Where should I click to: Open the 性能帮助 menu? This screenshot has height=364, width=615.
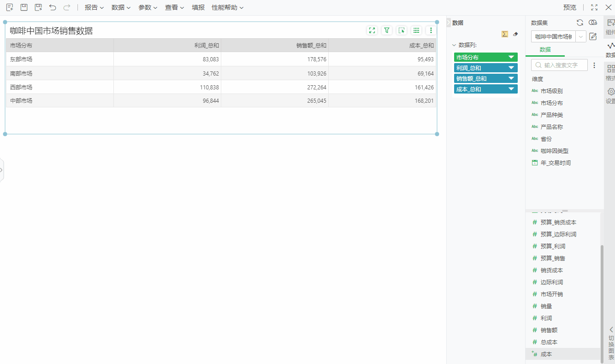point(227,7)
